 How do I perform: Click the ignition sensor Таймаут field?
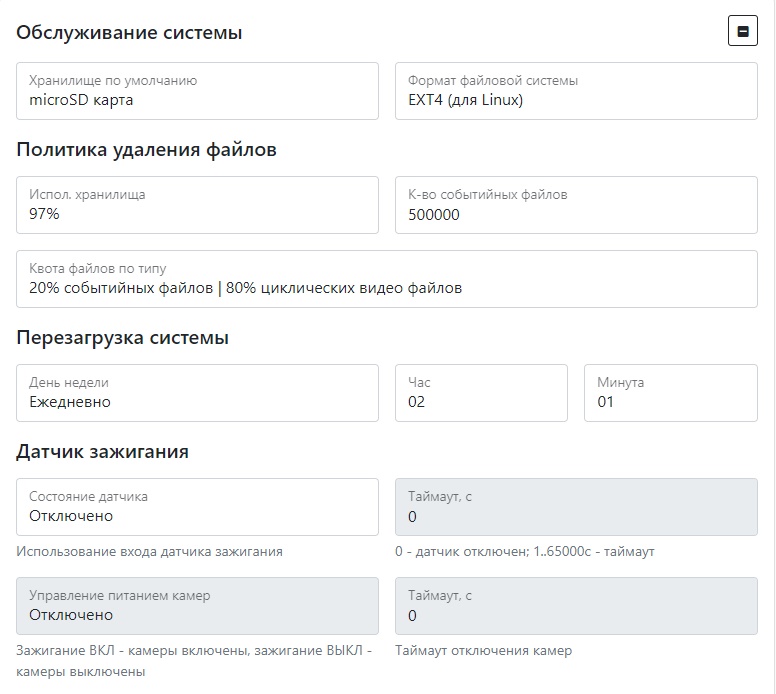[x=576, y=507]
